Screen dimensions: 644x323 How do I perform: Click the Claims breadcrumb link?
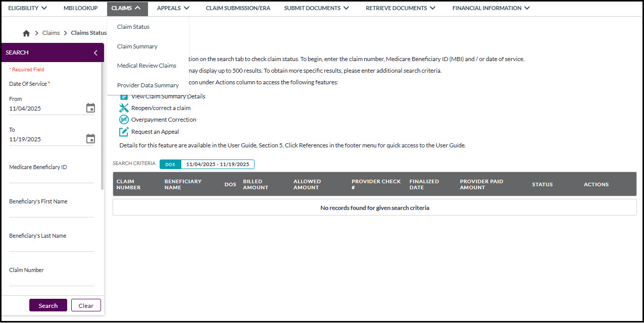51,33
